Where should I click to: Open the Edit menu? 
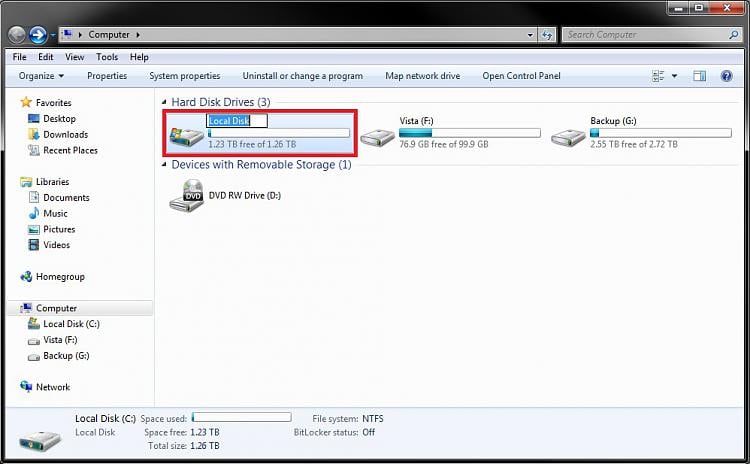coord(46,57)
